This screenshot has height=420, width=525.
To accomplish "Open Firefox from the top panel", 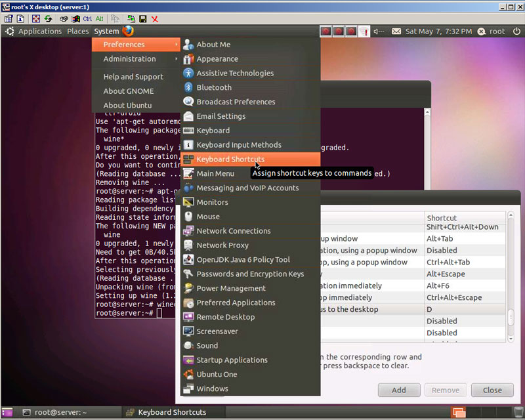I will click(127, 31).
